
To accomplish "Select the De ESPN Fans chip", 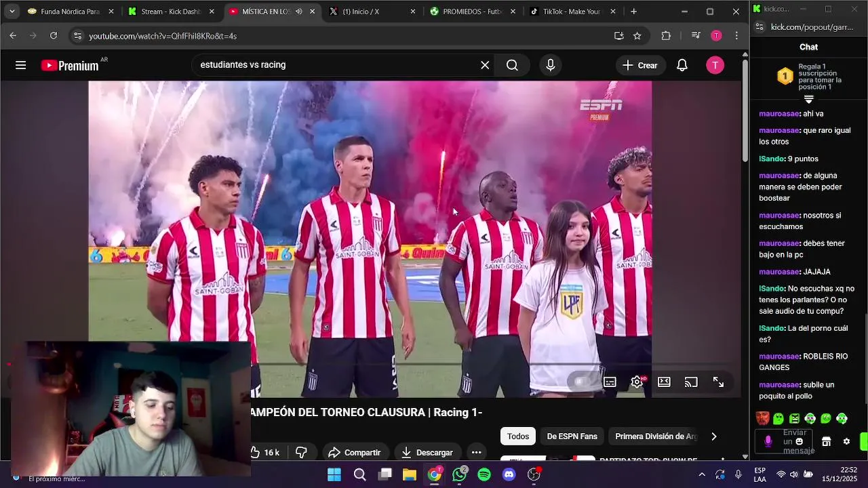I will (572, 436).
